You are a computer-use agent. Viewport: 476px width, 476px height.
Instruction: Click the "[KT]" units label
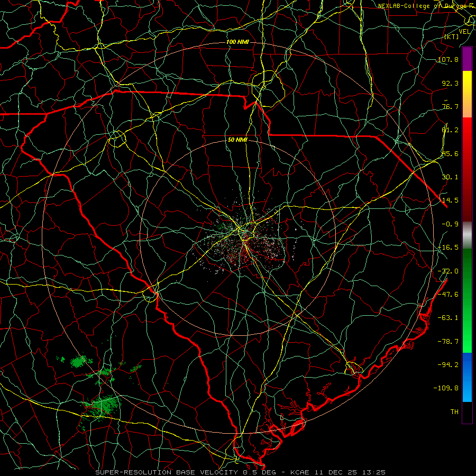452,36
